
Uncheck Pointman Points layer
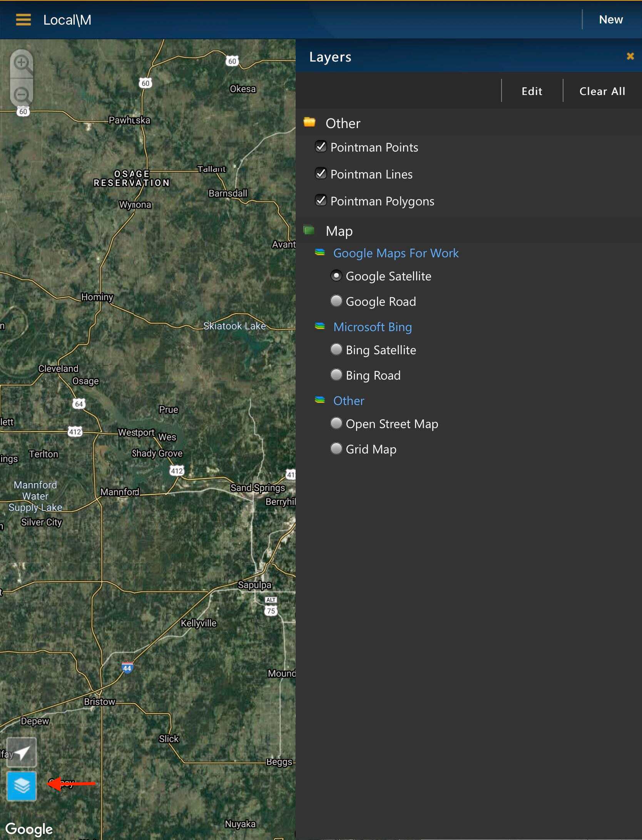(321, 147)
